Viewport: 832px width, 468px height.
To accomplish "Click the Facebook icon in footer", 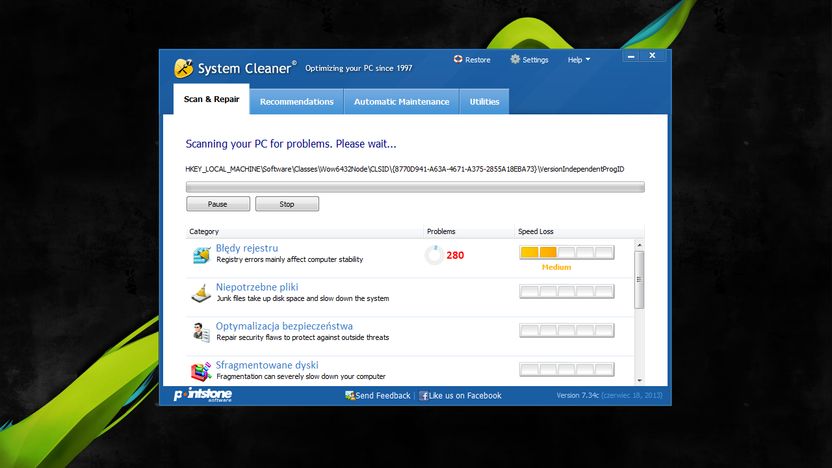I will pos(423,396).
